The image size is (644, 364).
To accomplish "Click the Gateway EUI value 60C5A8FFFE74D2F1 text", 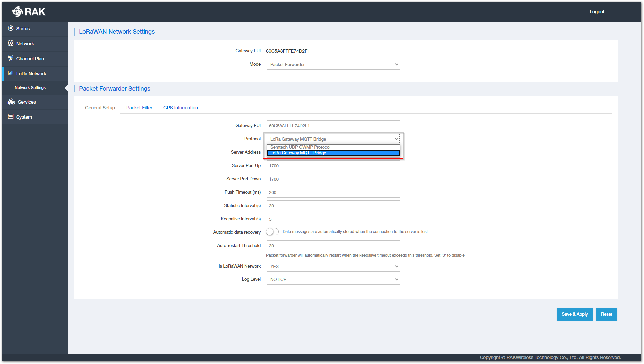I will tap(288, 51).
